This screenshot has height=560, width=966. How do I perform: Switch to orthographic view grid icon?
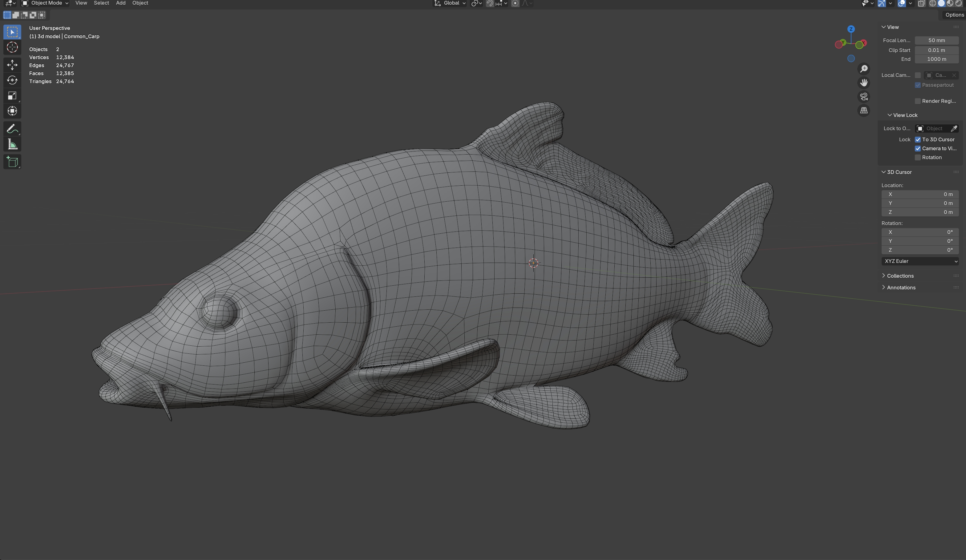(864, 111)
